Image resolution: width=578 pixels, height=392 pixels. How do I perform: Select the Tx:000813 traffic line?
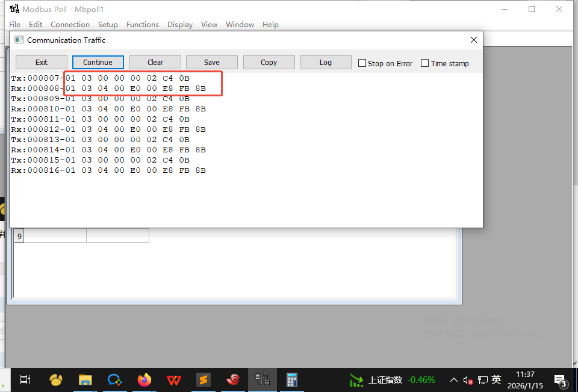click(101, 140)
